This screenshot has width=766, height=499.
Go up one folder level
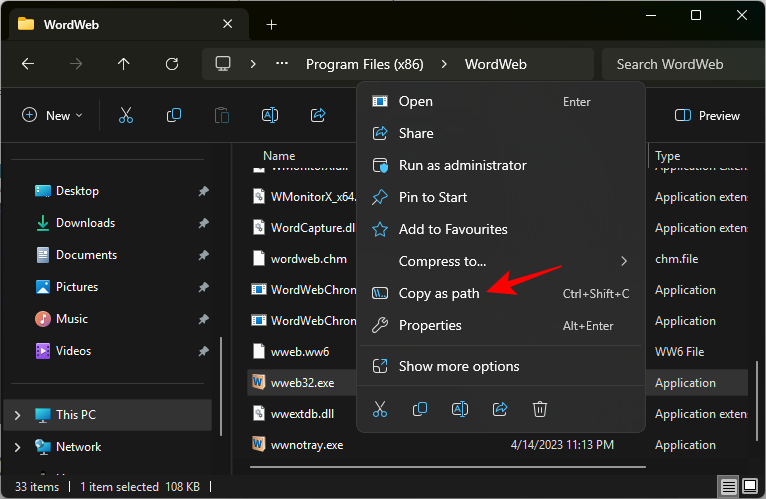point(124,64)
